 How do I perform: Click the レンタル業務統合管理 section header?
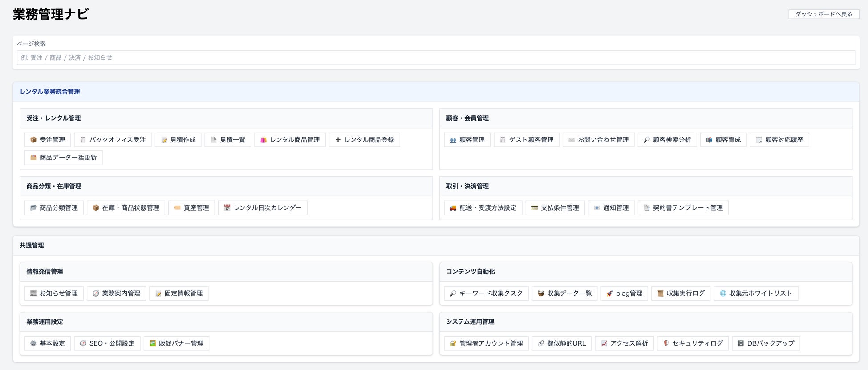436,92
